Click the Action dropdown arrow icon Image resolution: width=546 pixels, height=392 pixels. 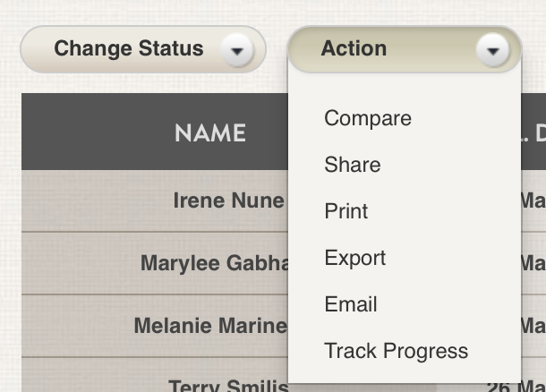(x=492, y=50)
